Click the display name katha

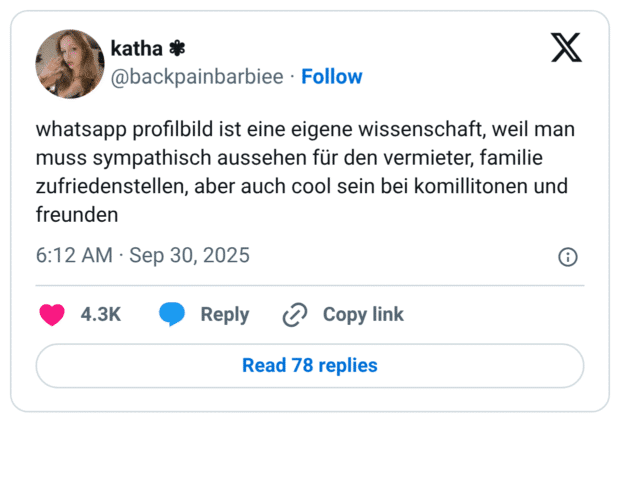136,49
